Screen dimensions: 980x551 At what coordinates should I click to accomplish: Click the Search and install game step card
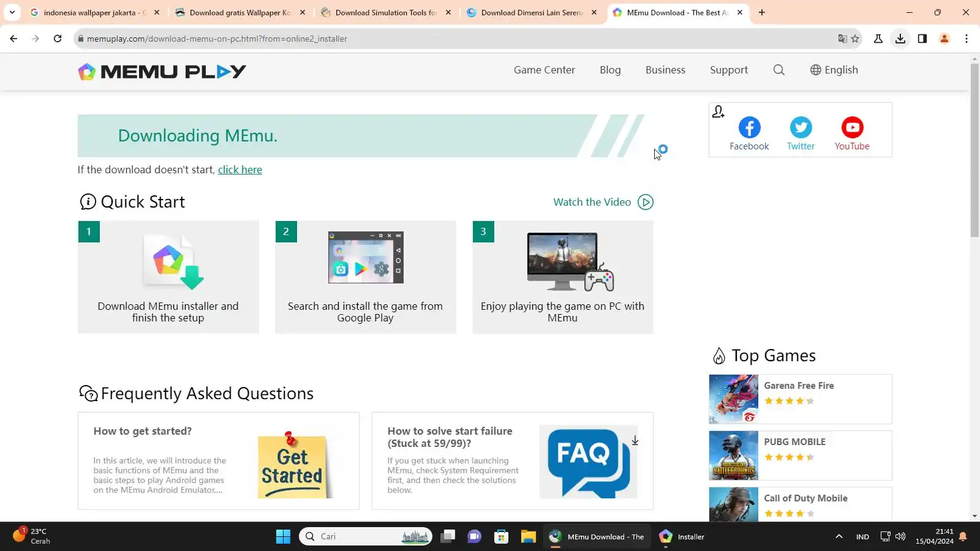coord(366,277)
